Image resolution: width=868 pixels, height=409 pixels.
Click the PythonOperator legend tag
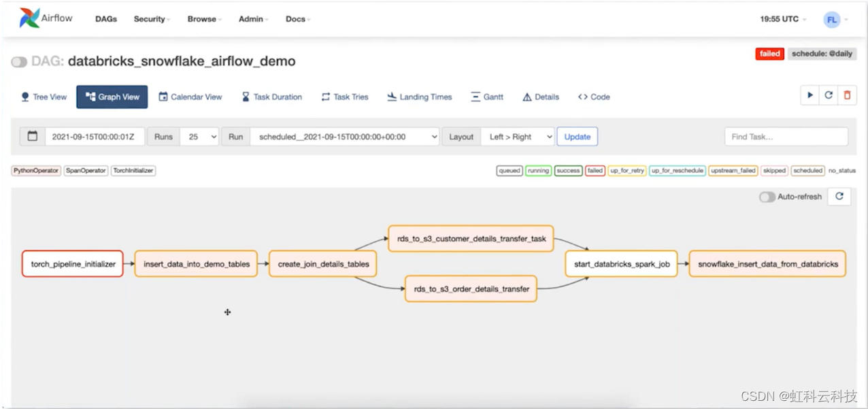(36, 171)
